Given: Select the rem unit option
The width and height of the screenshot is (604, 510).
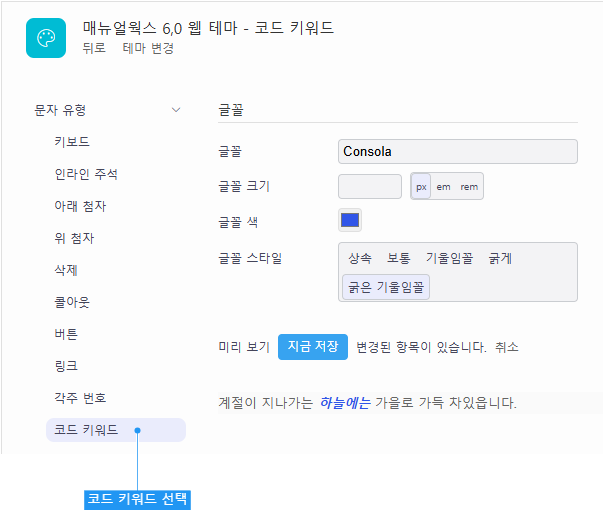Looking at the screenshot, I should coord(469,187).
